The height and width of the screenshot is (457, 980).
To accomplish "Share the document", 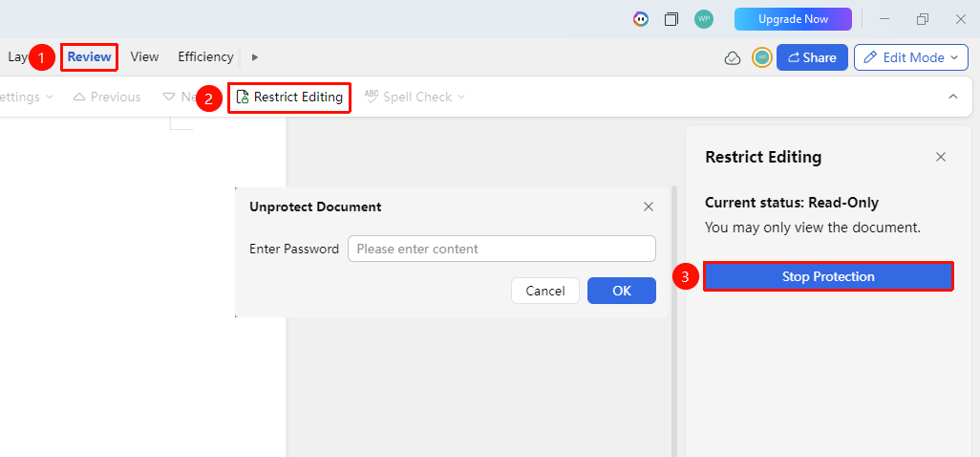I will (812, 57).
